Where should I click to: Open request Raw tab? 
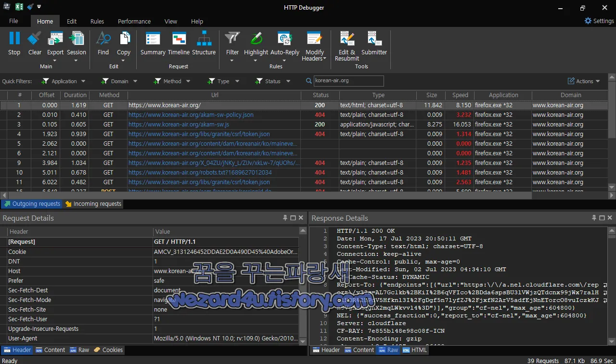(79, 350)
